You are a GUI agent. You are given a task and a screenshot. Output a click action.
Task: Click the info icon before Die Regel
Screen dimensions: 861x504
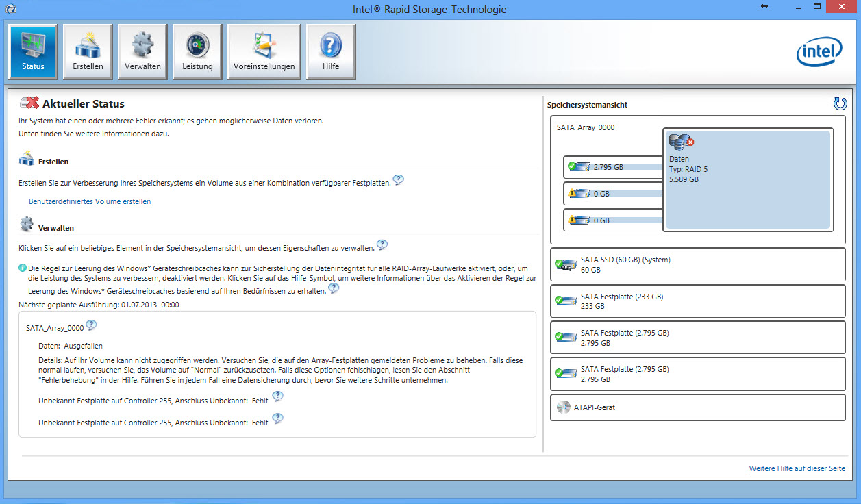pyautogui.click(x=23, y=268)
